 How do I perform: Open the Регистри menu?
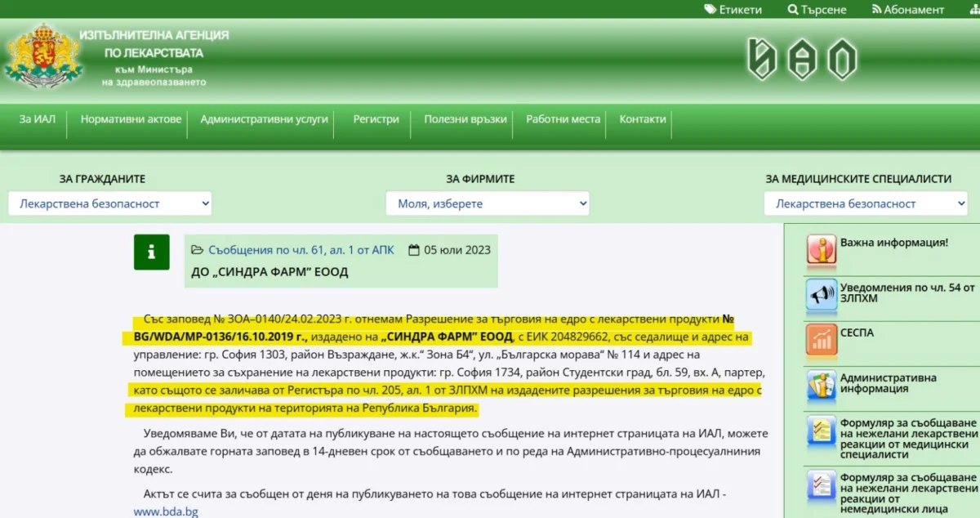pyautogui.click(x=376, y=119)
